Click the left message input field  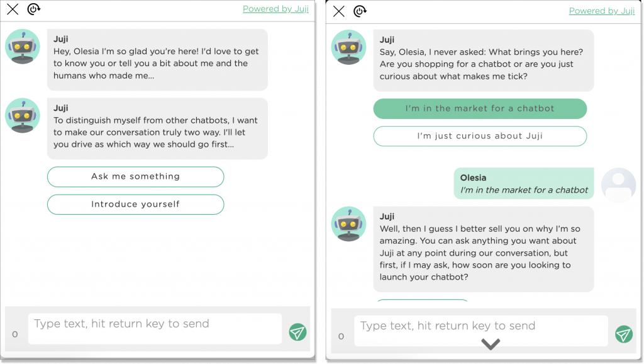155,328
